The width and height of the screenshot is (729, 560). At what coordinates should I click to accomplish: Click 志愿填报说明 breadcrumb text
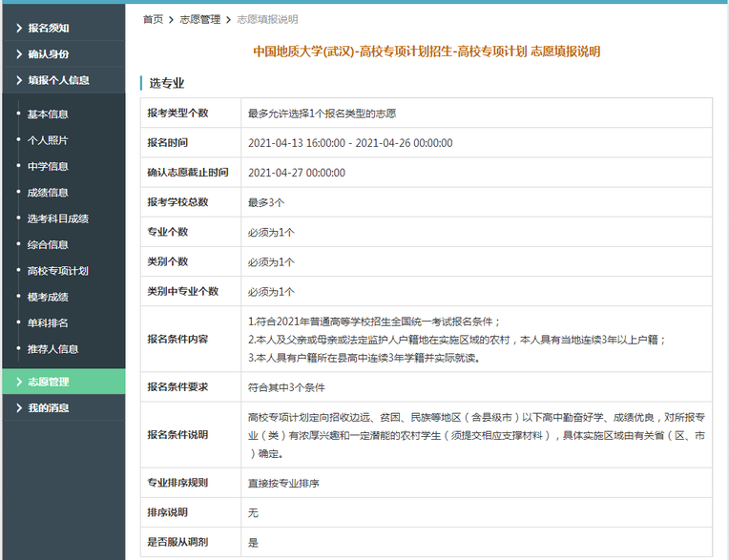click(x=267, y=19)
